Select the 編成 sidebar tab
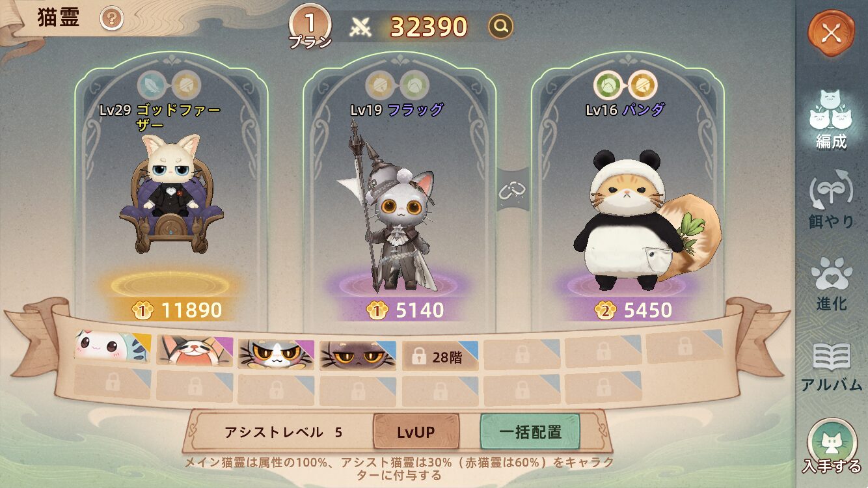 pos(831,119)
